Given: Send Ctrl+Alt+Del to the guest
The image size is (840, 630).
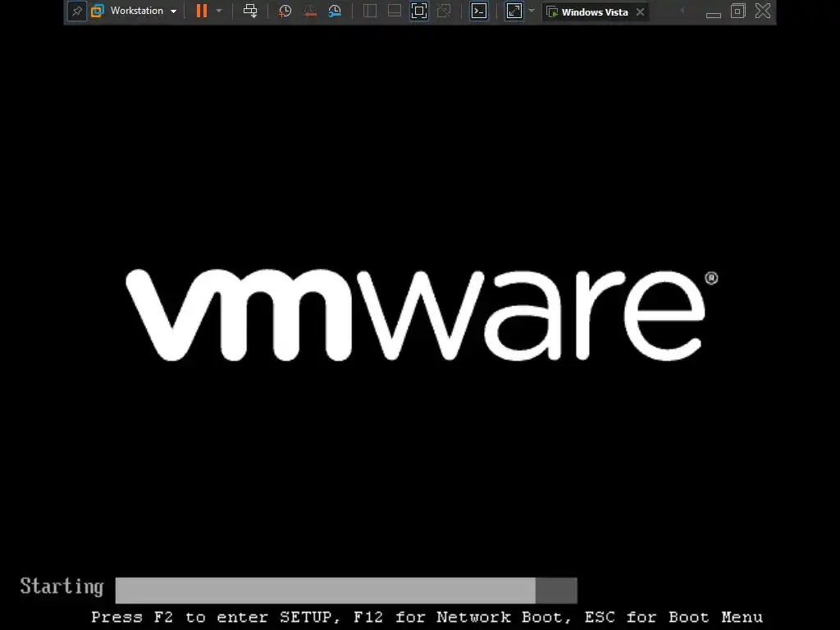Looking at the screenshot, I should pos(250,11).
